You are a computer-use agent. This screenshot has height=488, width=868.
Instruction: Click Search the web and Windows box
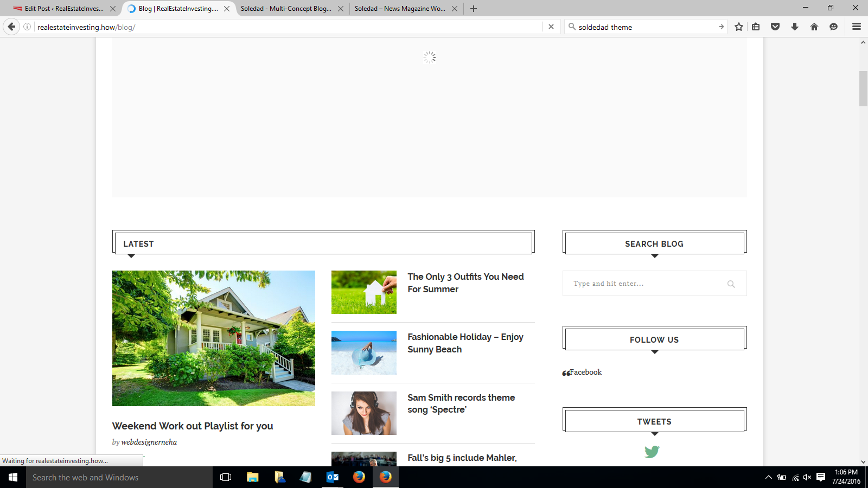[119, 477]
